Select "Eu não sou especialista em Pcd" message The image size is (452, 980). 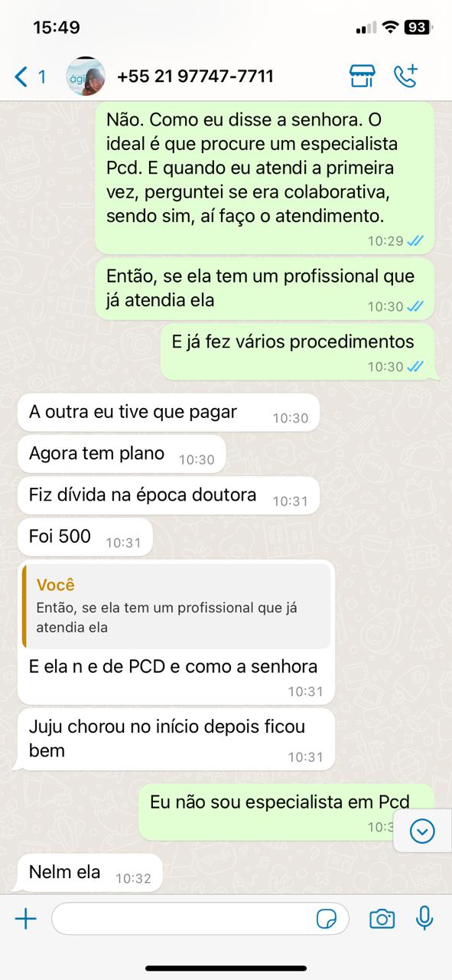(x=286, y=812)
